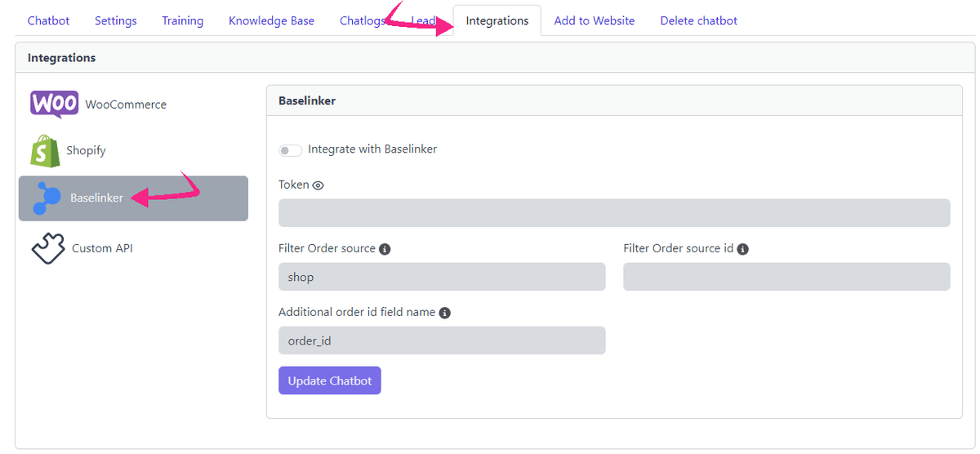
Task: Click the Additional order id field name input
Action: point(442,340)
